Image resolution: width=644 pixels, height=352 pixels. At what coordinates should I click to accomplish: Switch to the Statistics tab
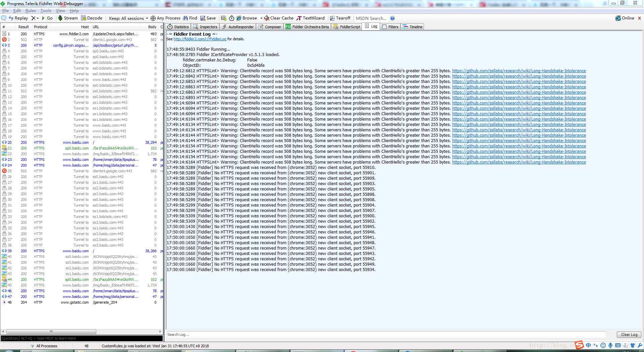178,27
